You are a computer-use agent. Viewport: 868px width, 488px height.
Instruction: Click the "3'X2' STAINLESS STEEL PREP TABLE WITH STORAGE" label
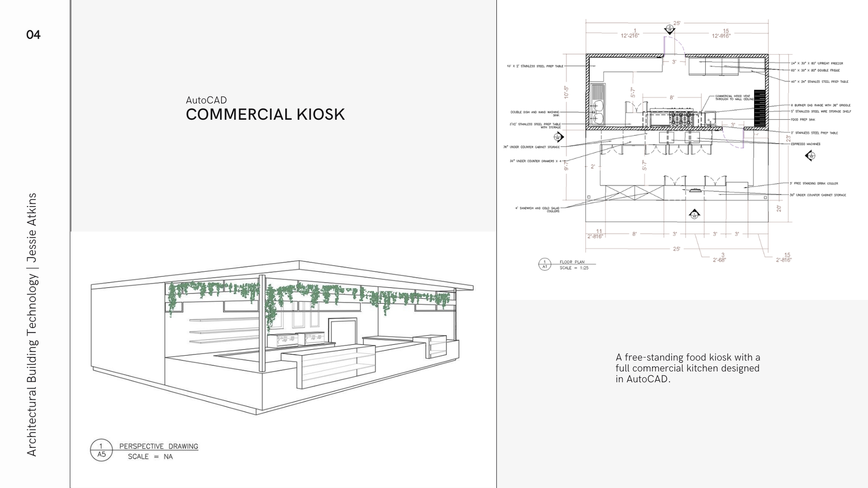(x=535, y=125)
